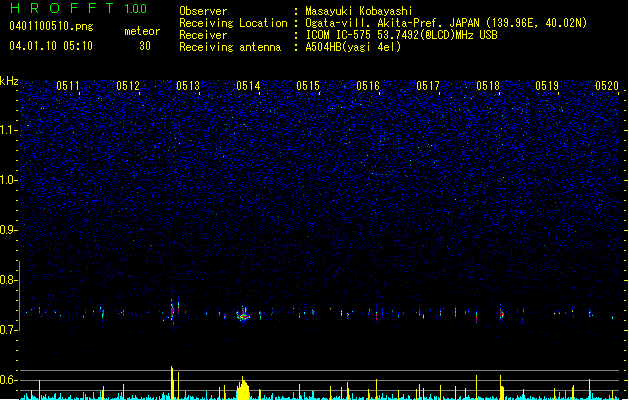Click the 0511 time marker
629x400 pixels.
click(x=68, y=86)
